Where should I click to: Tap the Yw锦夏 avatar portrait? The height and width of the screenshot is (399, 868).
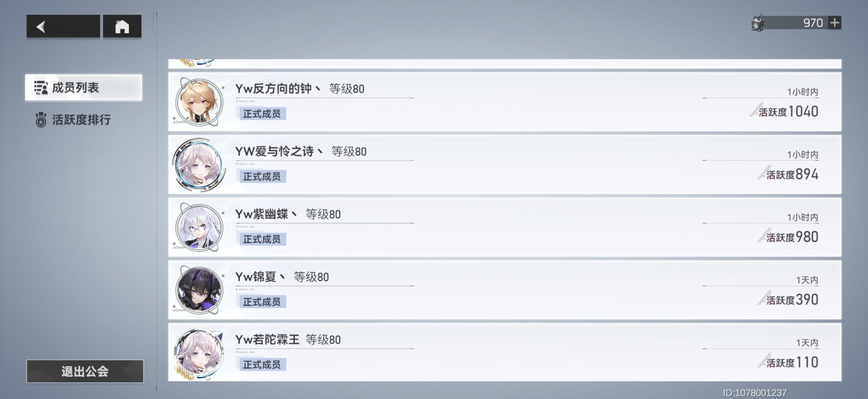click(199, 290)
